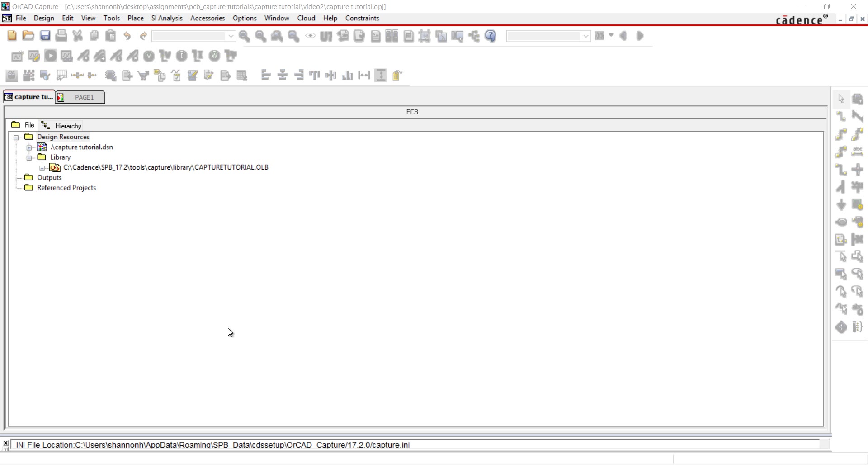Select the Referenced Projects folder

pos(66,188)
